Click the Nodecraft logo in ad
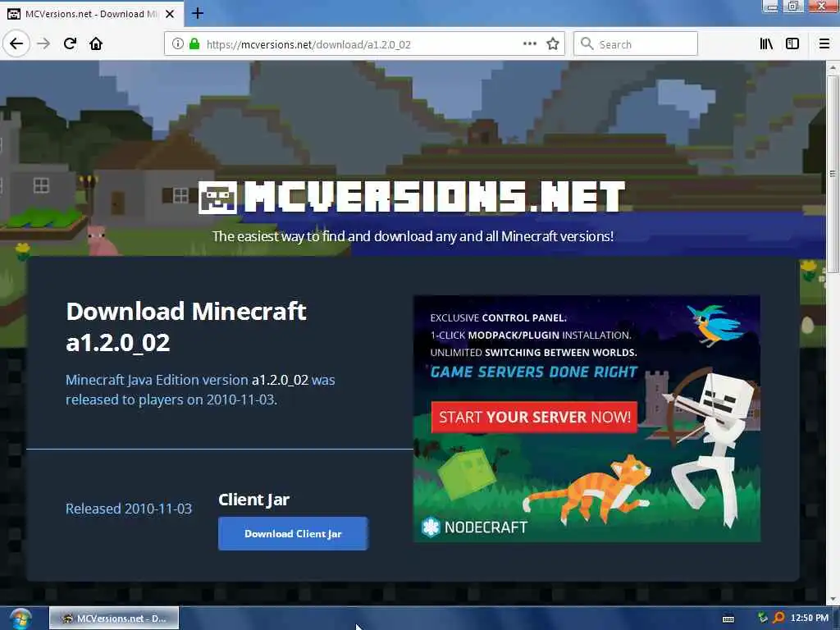 (x=474, y=527)
